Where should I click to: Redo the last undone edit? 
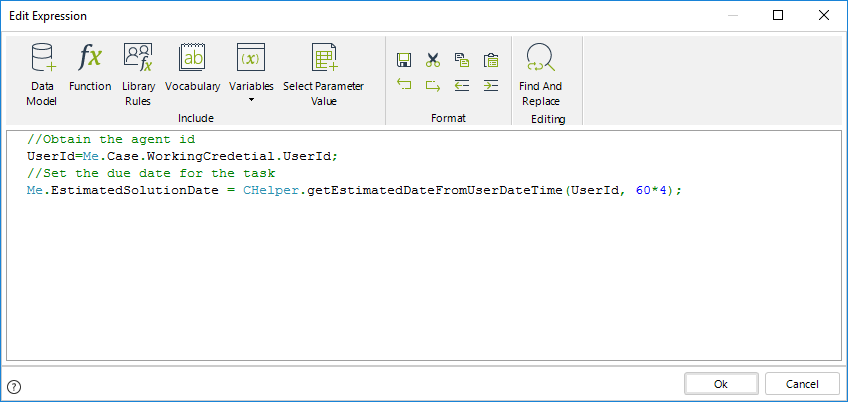pos(433,86)
